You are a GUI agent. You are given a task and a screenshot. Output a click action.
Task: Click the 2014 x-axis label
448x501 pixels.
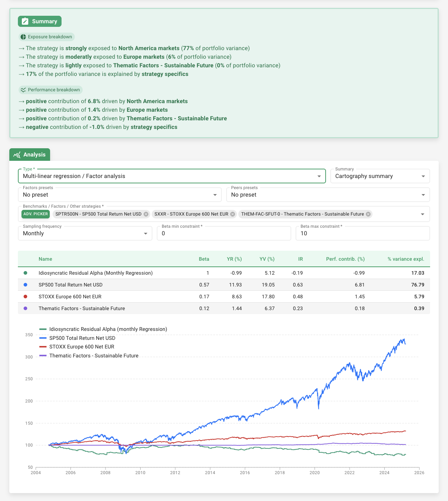[x=210, y=473]
